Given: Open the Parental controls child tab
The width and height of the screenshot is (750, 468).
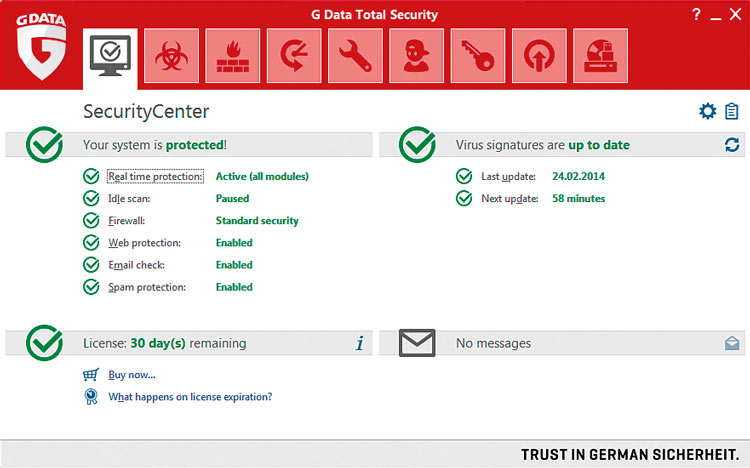Looking at the screenshot, I should pyautogui.click(x=416, y=56).
